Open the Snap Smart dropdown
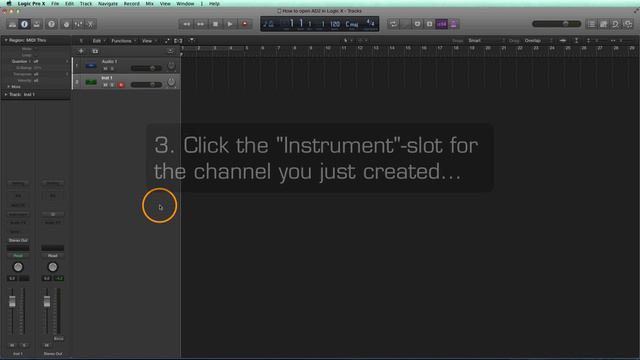Screen dimensions: 640x360 point(487,40)
